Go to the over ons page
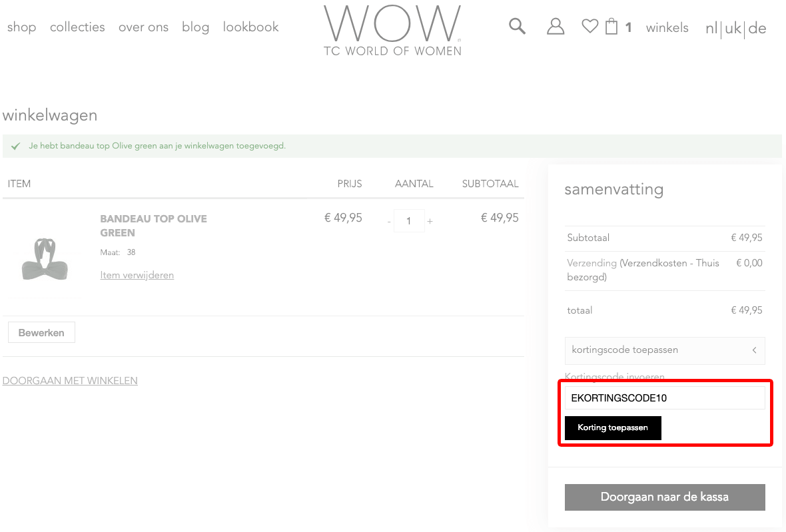786x532 pixels. point(143,27)
